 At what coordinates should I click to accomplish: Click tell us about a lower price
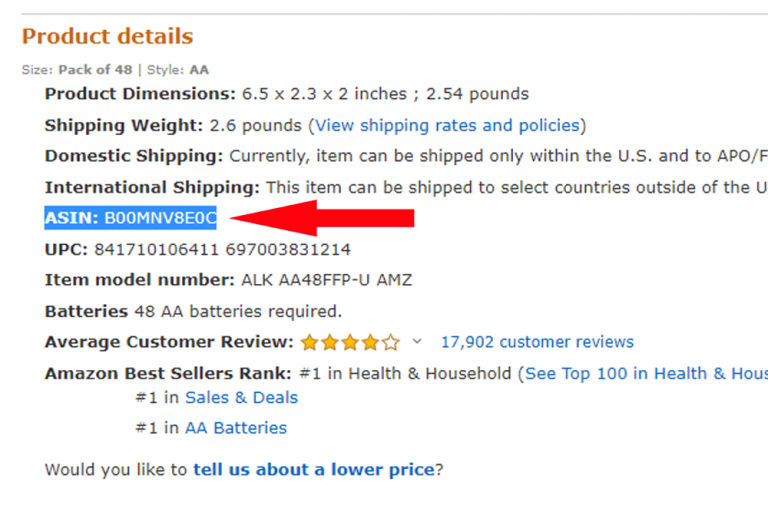pos(314,469)
